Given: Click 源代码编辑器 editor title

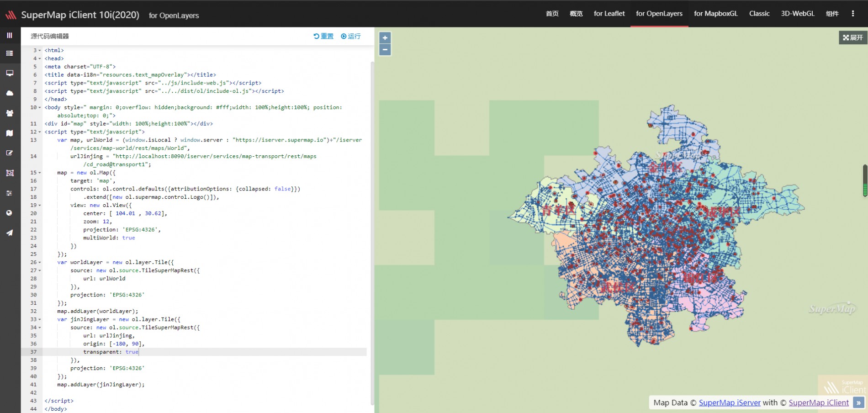Looking at the screenshot, I should click(x=50, y=36).
